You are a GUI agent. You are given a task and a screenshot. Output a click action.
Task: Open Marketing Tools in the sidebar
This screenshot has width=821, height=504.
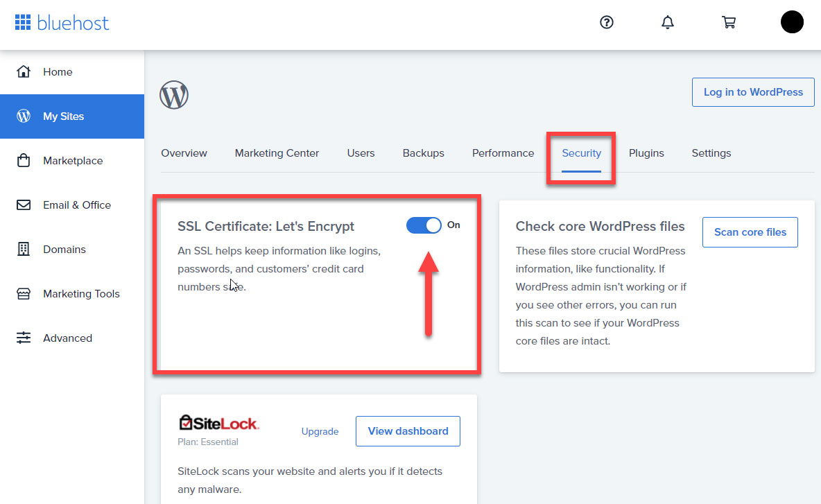click(71, 294)
